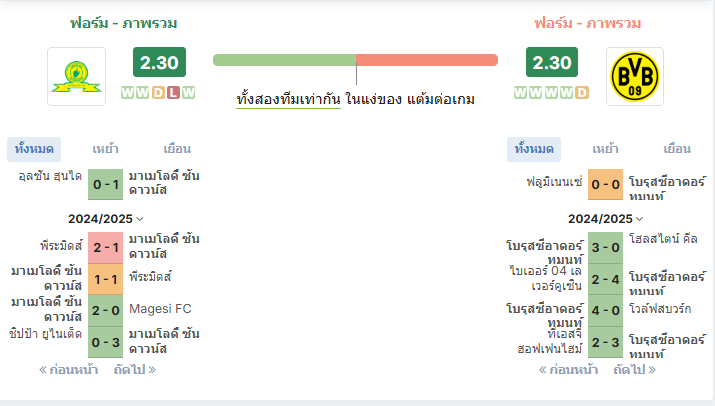Click left ถัดไป next page link
715x406 pixels.
pos(135,370)
